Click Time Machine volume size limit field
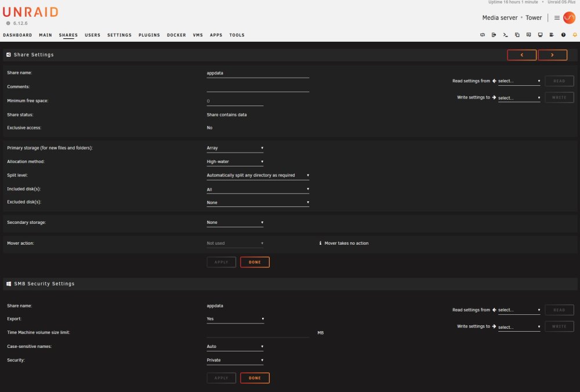Viewport: 580px width, 392px height. point(258,333)
